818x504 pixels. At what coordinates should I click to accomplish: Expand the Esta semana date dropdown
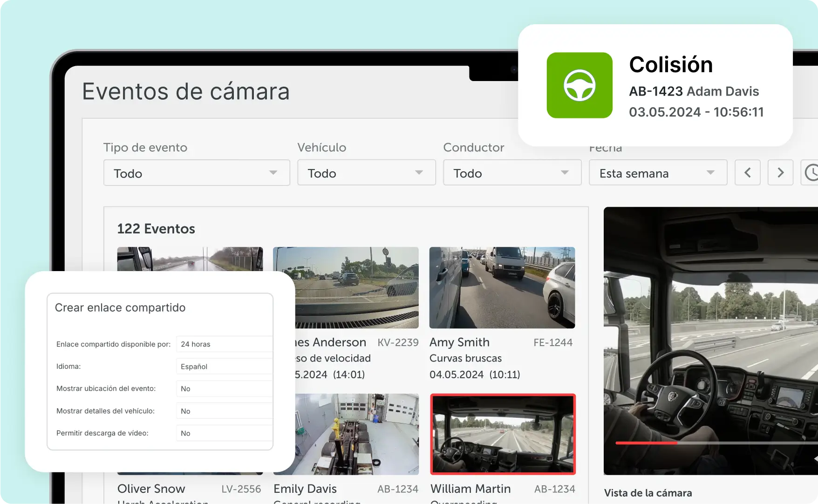click(658, 173)
